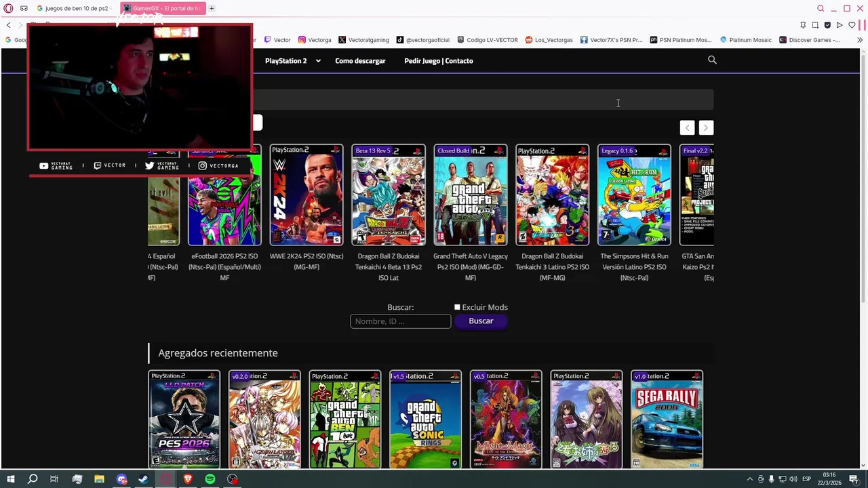Open PSN Platinum Mosaic bookmark
This screenshot has width=868, height=488.
pos(681,40)
